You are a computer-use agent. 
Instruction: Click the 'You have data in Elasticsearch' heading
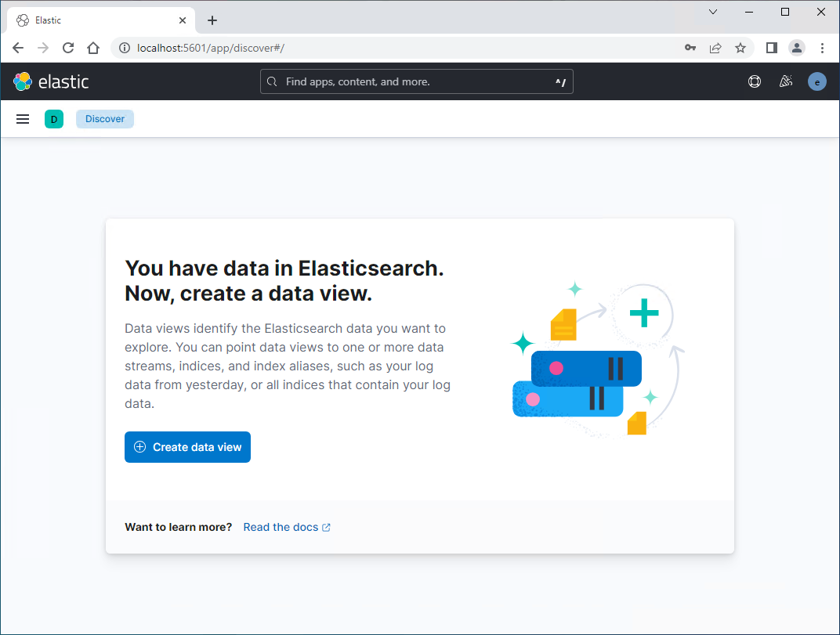284,280
